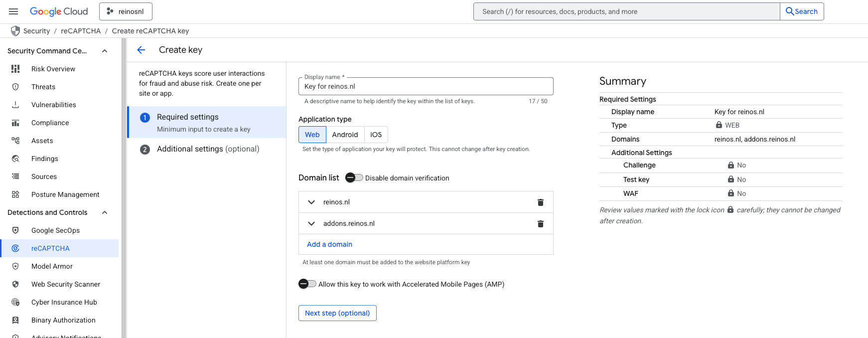Screen dimensions: 868x338
Task: Expand the addons.reinos.nl domain row chevron
Action: (x=311, y=223)
